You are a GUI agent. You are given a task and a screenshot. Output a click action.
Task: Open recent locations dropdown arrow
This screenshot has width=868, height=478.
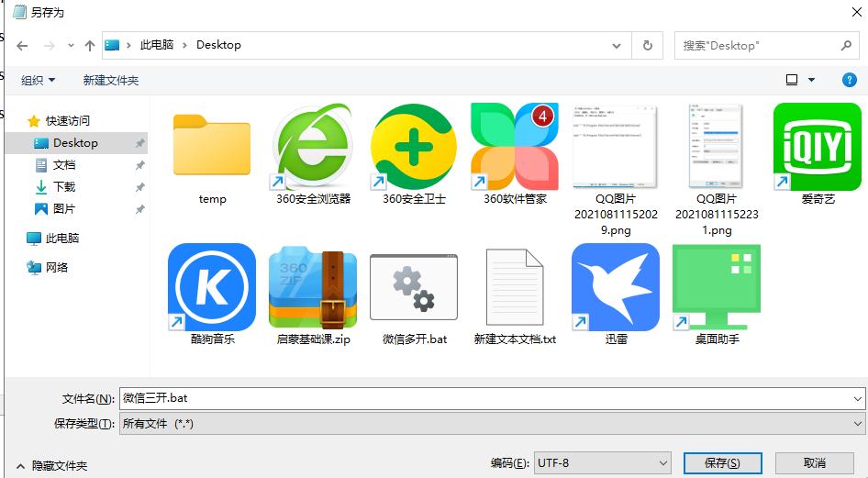tap(71, 45)
